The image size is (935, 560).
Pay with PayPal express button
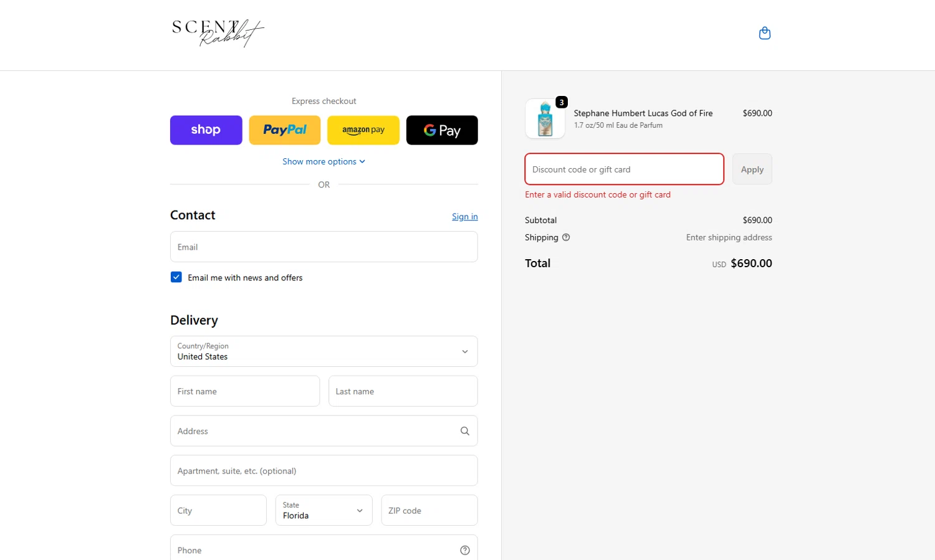coord(285,130)
